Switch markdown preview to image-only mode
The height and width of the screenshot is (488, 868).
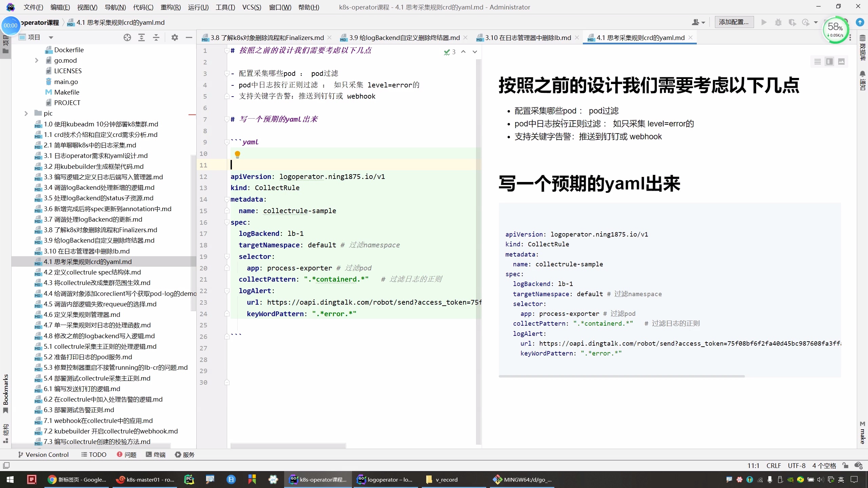pos(841,62)
